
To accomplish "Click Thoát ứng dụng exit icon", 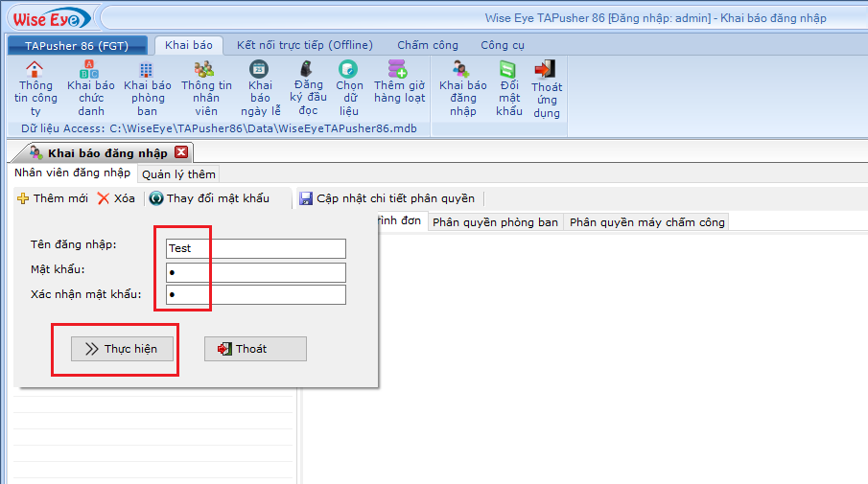I will coord(546,70).
